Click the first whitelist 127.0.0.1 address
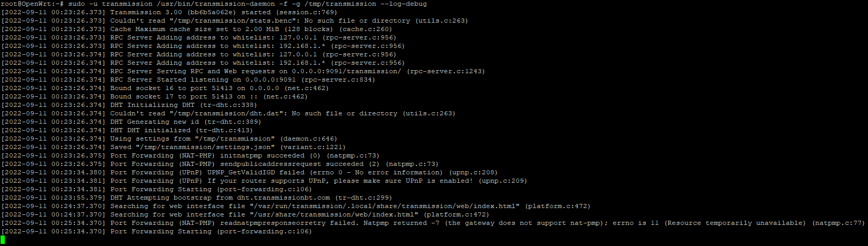 (x=298, y=37)
